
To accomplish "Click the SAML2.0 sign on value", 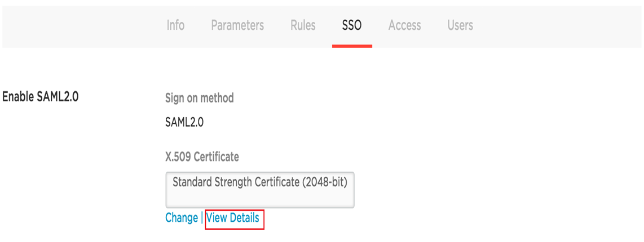I will [x=184, y=122].
